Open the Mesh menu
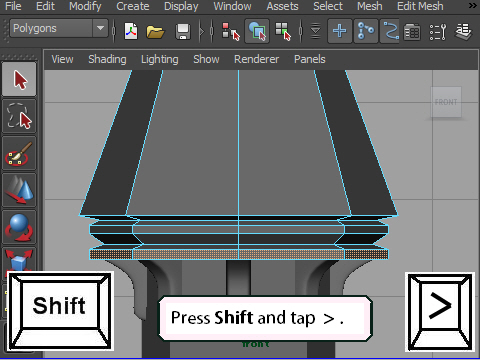 [x=370, y=6]
